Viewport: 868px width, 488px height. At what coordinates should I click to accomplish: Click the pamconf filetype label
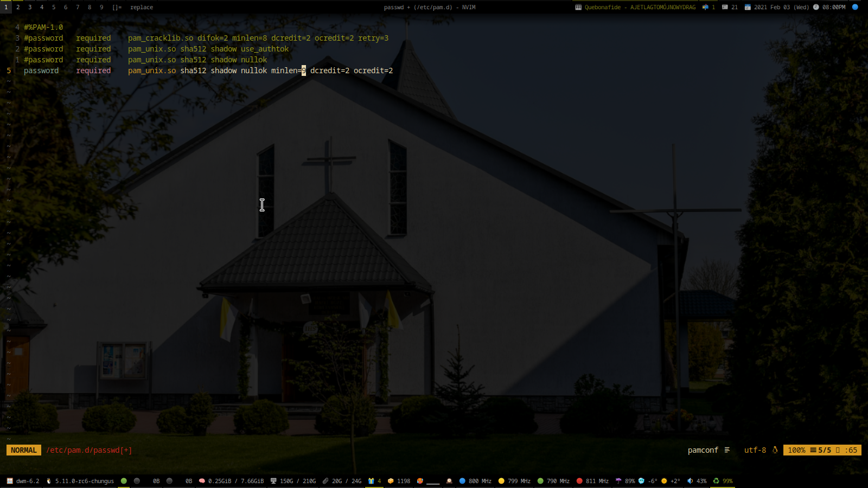click(703, 450)
